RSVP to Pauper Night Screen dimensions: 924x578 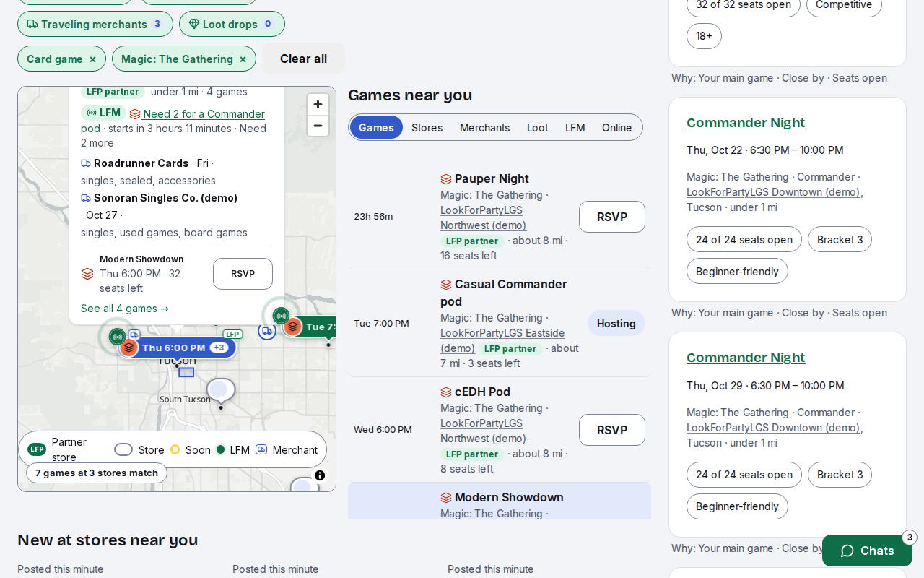tap(612, 217)
